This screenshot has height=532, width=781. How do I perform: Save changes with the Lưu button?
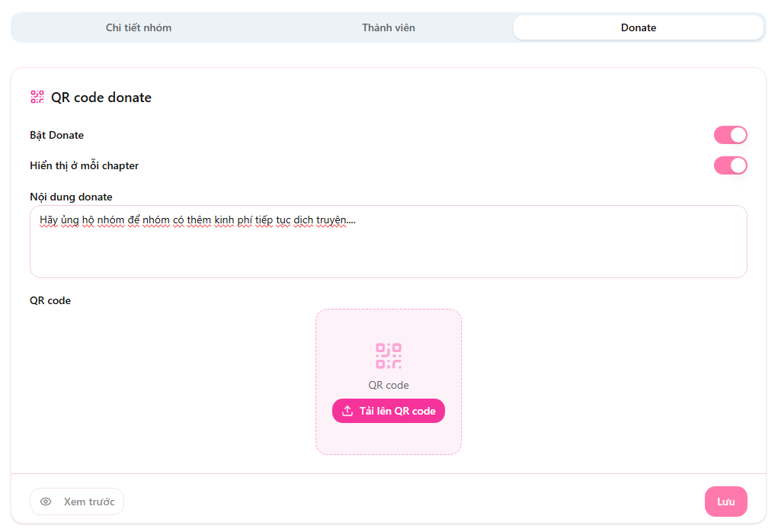pos(725,502)
